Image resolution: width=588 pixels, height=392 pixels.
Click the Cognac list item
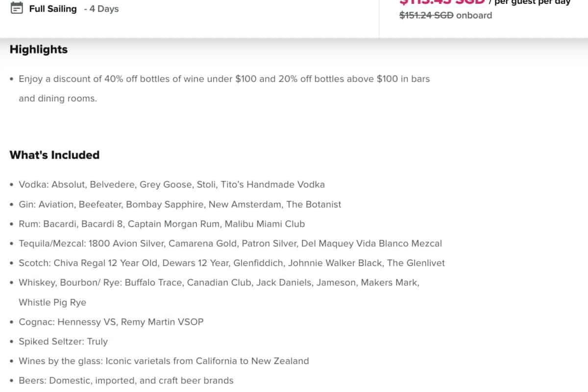coord(111,322)
